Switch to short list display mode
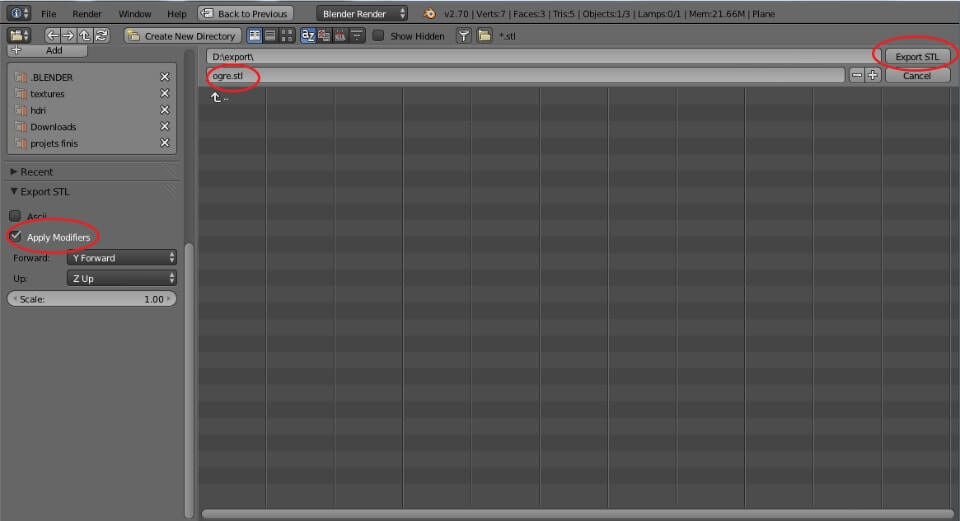960x521 pixels. [255, 36]
